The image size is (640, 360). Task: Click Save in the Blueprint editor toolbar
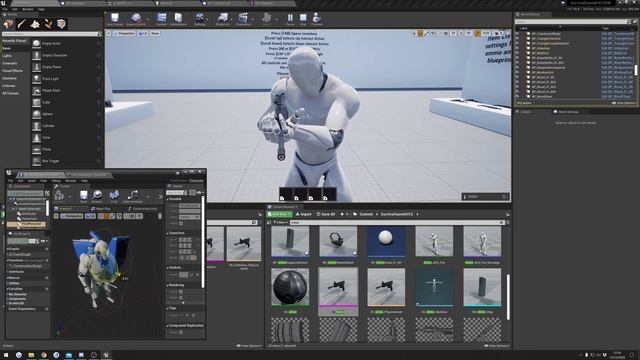pyautogui.click(x=84, y=196)
